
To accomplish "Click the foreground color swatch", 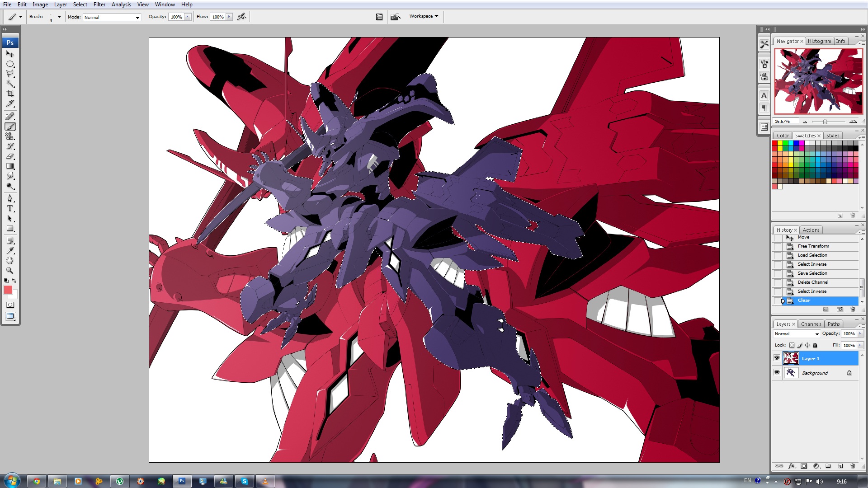I will coord(8,290).
